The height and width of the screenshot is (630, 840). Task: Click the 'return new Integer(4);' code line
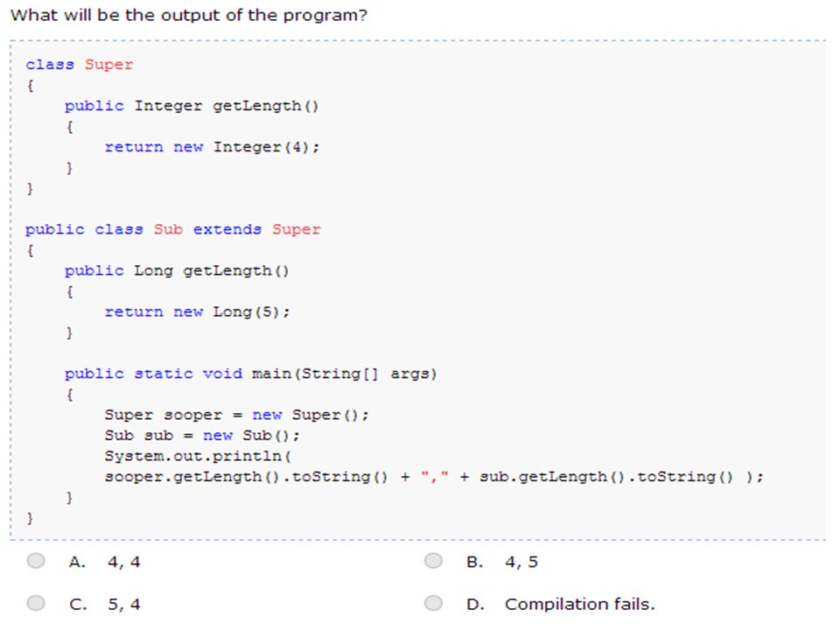(x=212, y=147)
